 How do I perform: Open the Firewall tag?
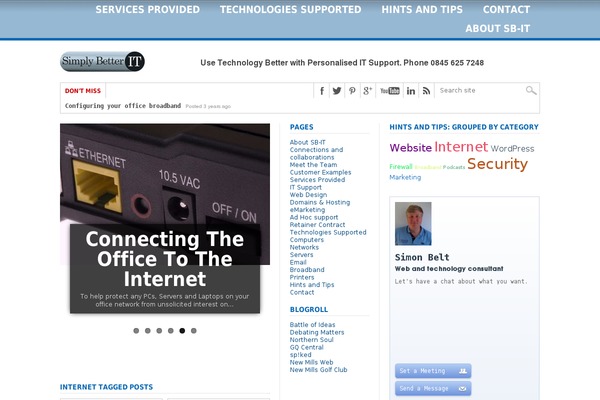point(401,167)
